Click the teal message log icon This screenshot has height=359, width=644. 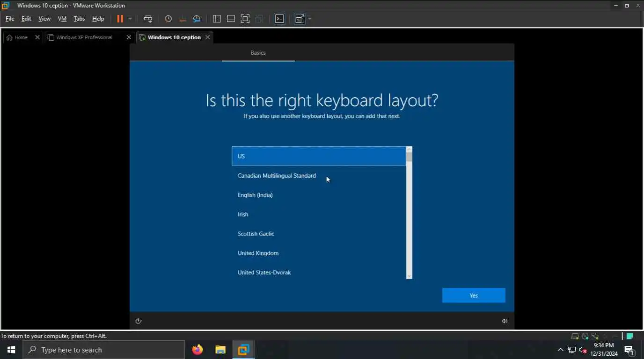(630, 336)
